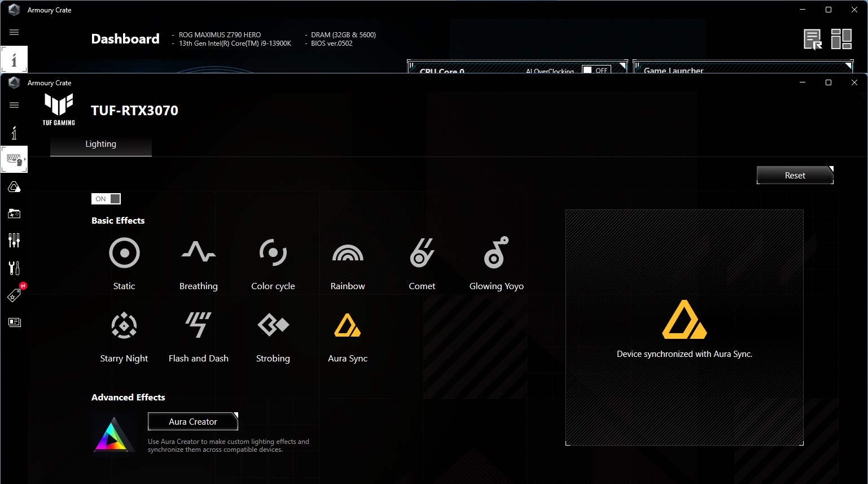Image resolution: width=868 pixels, height=484 pixels.
Task: Open Aura Sync triangle icon in sidebar
Action: tap(14, 187)
